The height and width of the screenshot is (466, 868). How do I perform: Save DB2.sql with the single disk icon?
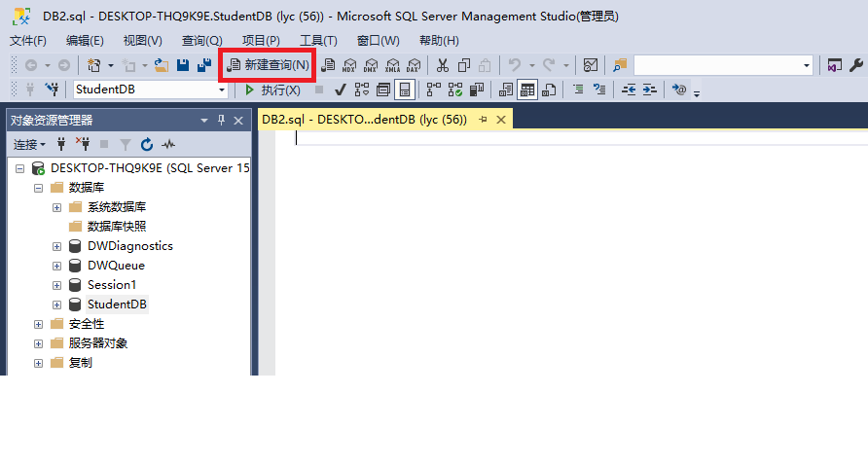pos(183,65)
